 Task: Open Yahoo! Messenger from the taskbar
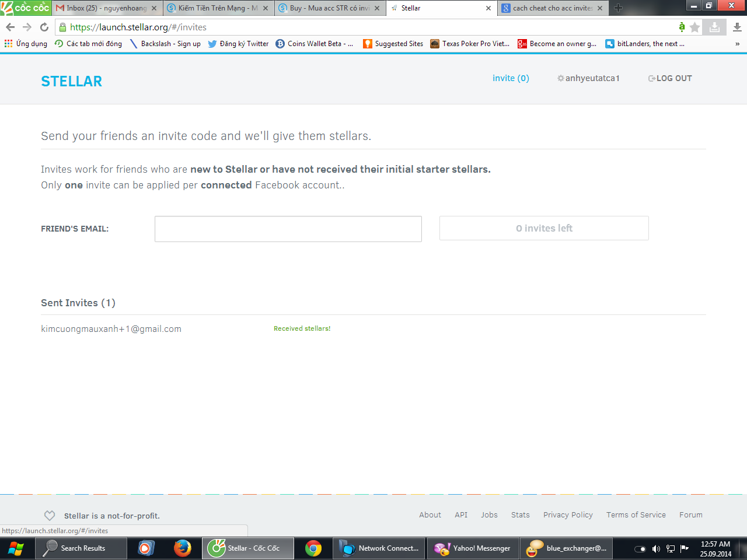coord(473,548)
